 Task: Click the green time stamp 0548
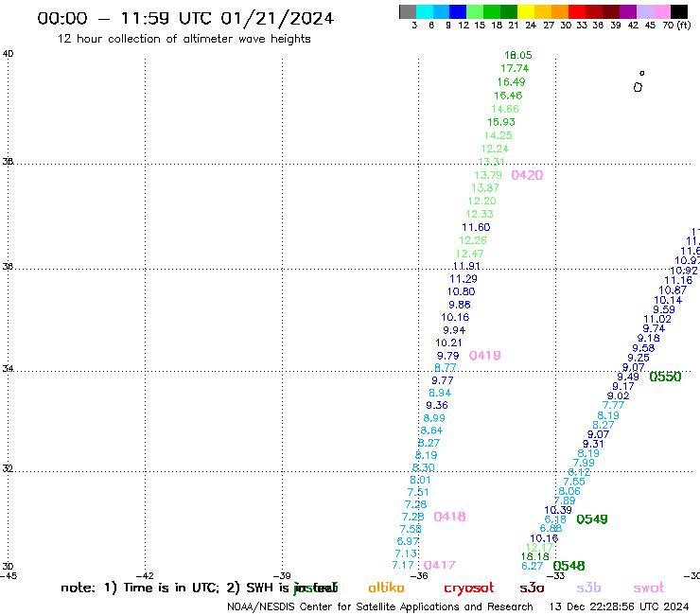[569, 566]
